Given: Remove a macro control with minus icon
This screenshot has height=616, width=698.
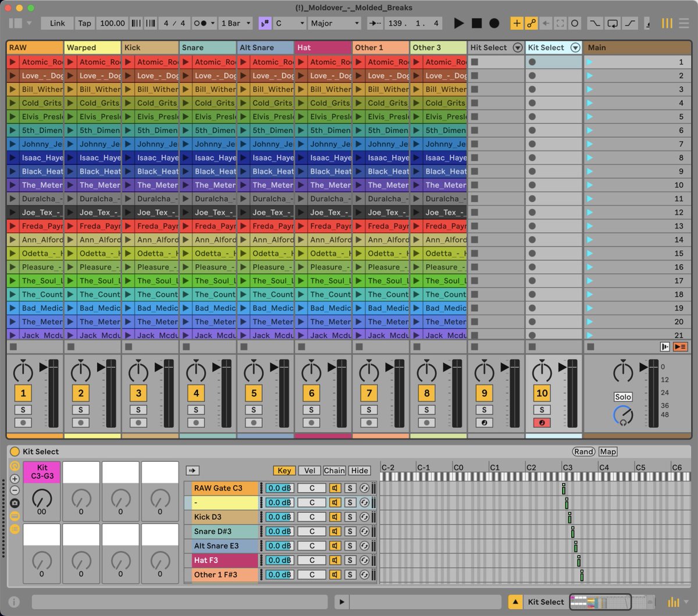Looking at the screenshot, I should coord(15,490).
